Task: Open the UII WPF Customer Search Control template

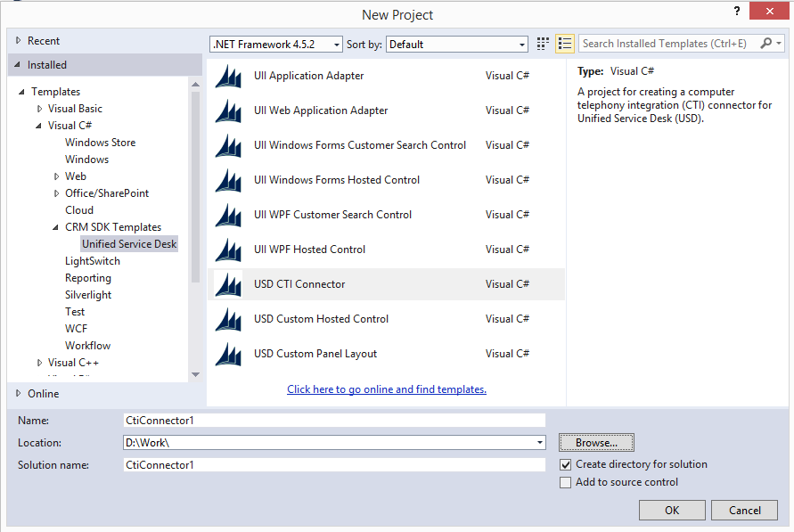Action: pos(332,215)
